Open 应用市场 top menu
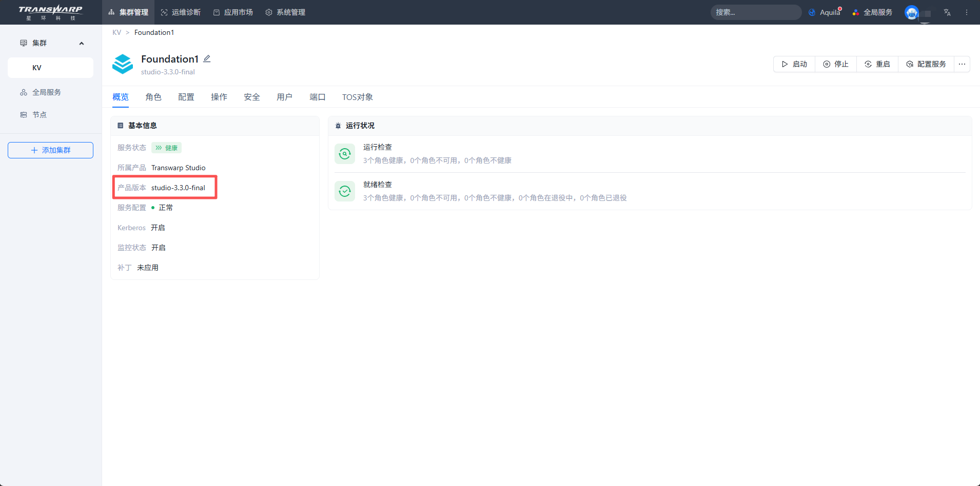Viewport: 980px width, 486px height. [233, 12]
